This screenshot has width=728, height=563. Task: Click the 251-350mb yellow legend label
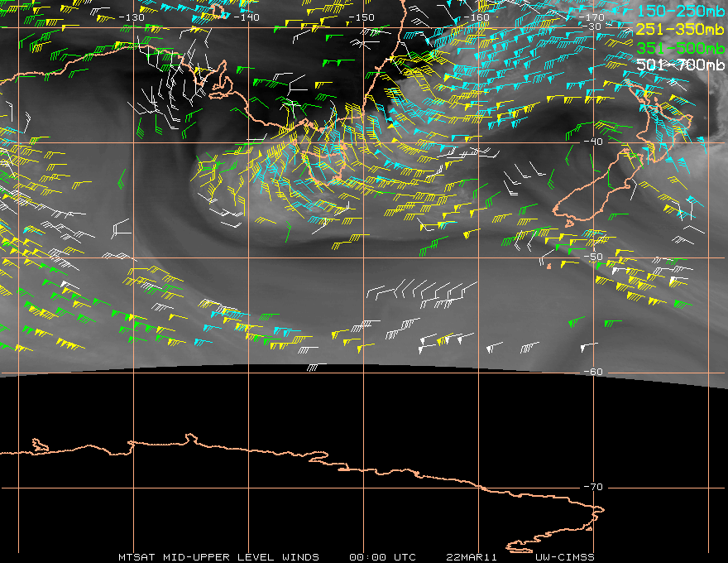681,29
